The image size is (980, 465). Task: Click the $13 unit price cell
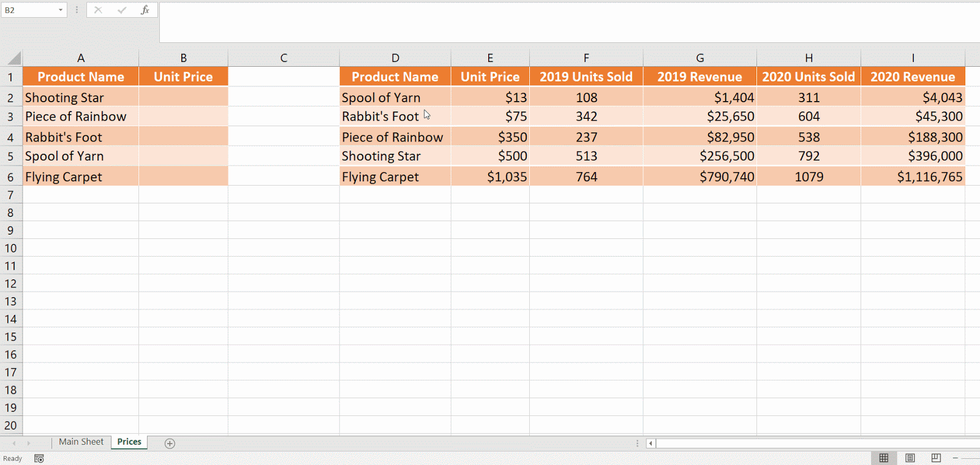click(490, 97)
